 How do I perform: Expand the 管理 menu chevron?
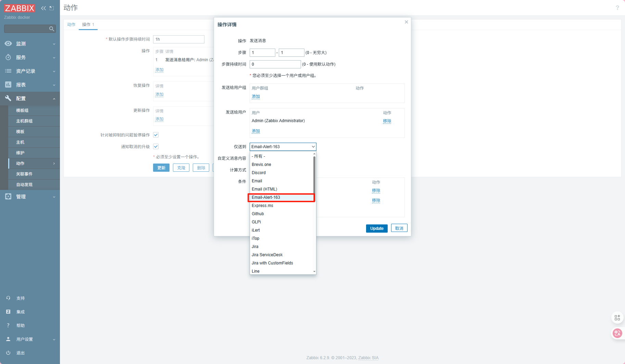point(54,197)
